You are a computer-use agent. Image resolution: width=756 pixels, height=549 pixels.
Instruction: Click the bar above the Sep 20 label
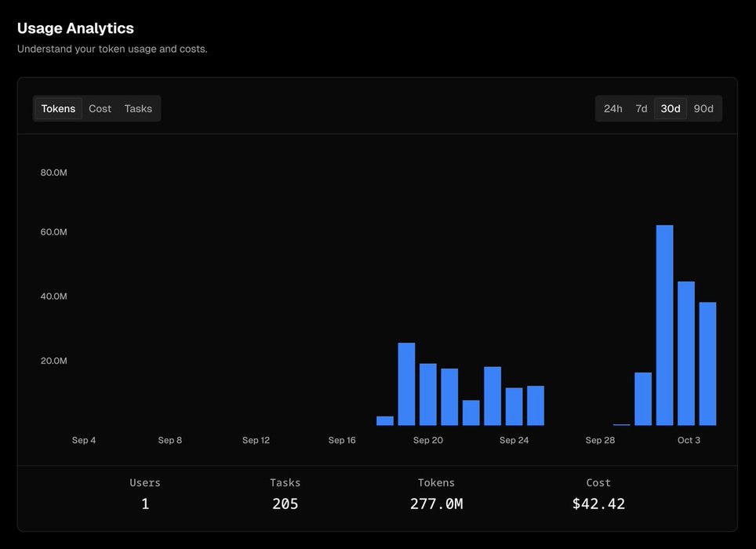tap(428, 394)
